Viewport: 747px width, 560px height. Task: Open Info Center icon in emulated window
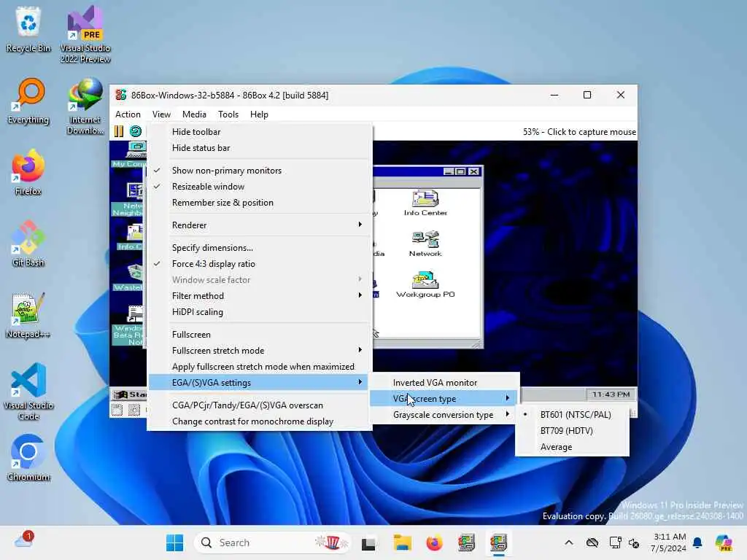point(425,203)
